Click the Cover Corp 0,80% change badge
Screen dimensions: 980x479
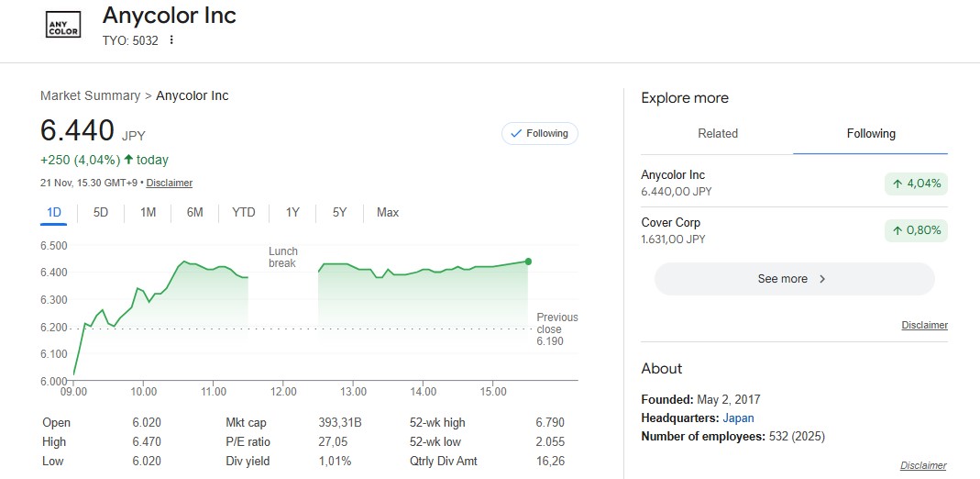coord(916,230)
